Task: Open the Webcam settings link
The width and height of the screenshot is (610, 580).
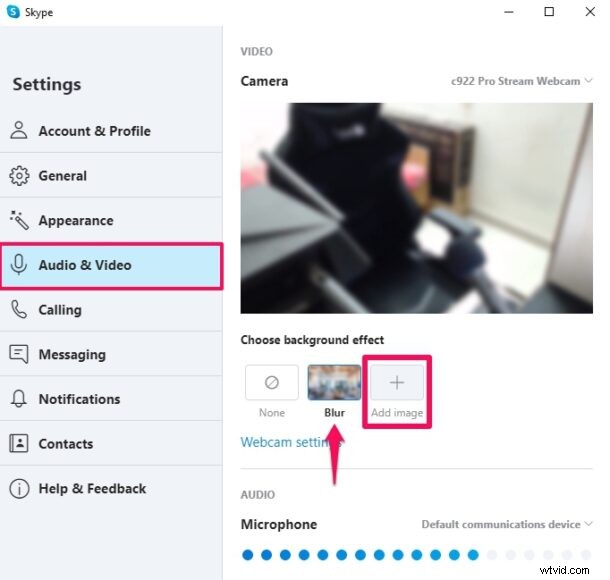Action: coord(292,442)
